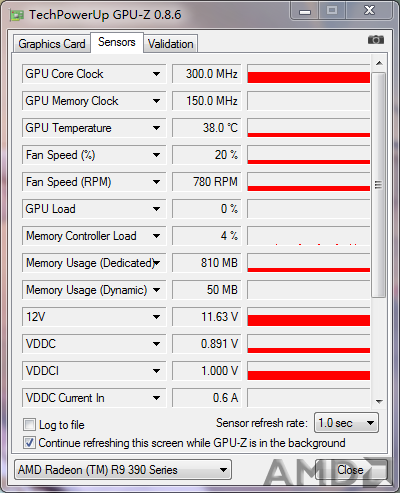Switch to the Validation tab
Screen dimensions: 400x493
tap(171, 44)
